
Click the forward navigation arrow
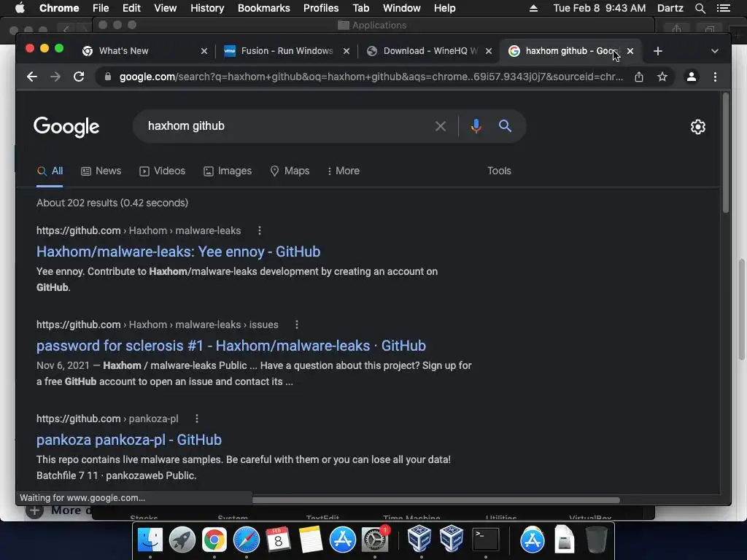(x=55, y=77)
